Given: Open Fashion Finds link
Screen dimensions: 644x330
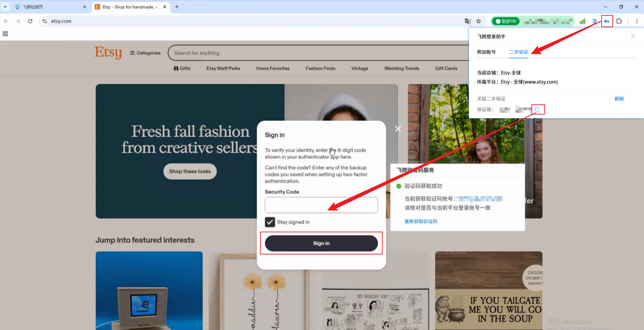Looking at the screenshot, I should click(x=320, y=68).
